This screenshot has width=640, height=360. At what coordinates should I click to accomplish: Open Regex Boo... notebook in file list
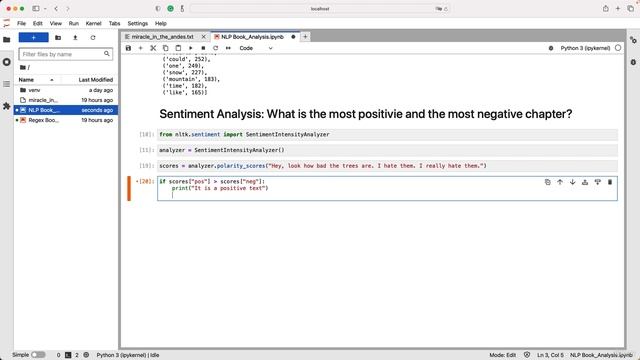pos(66,120)
